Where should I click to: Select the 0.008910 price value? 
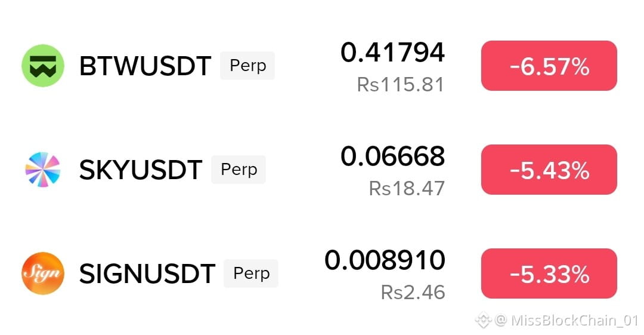385,260
